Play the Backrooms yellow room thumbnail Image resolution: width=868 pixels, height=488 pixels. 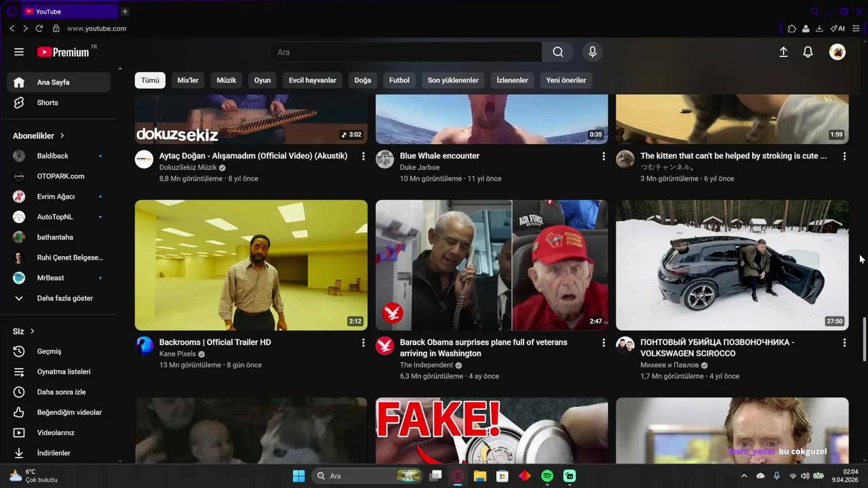(x=251, y=265)
